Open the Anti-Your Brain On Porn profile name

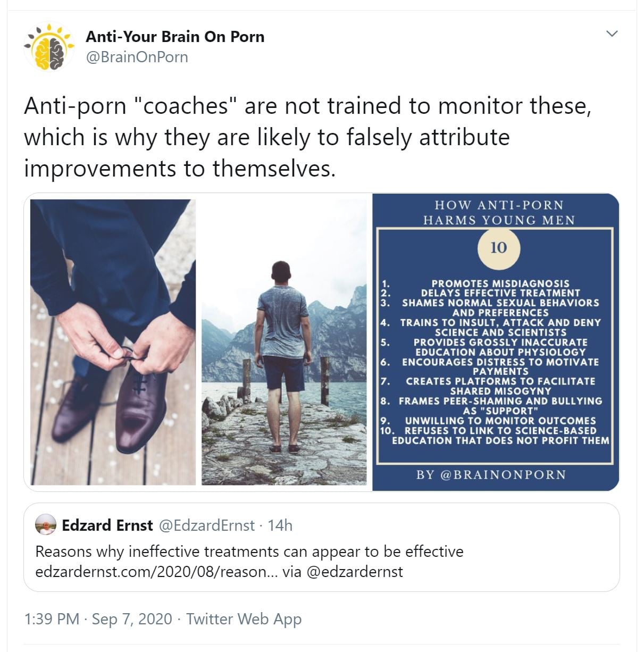point(175,36)
